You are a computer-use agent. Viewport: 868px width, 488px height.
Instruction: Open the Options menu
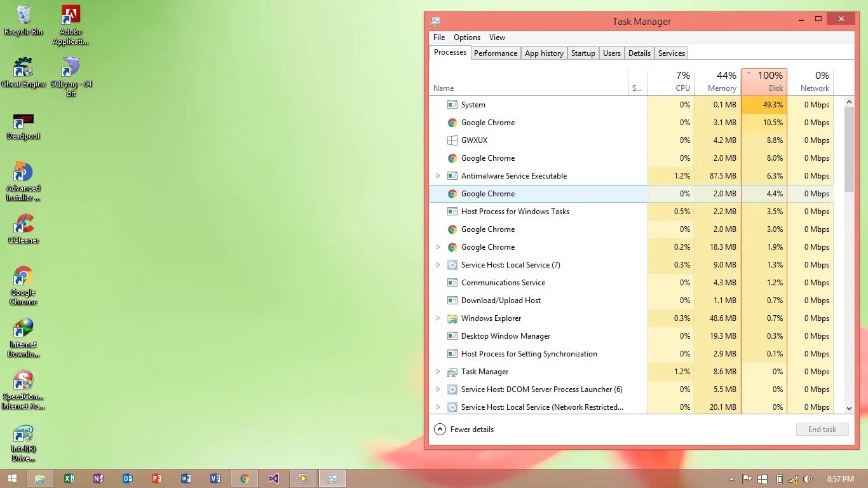click(467, 37)
